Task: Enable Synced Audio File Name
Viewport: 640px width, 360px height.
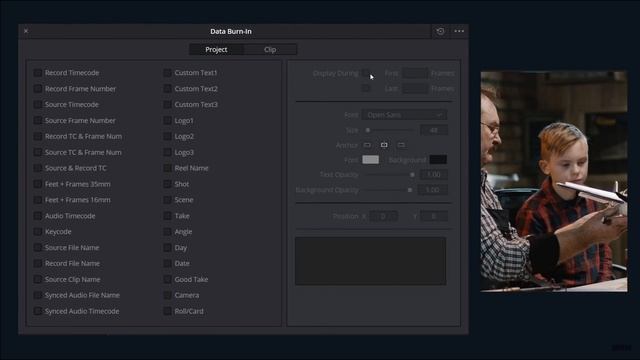Action: pos(38,295)
